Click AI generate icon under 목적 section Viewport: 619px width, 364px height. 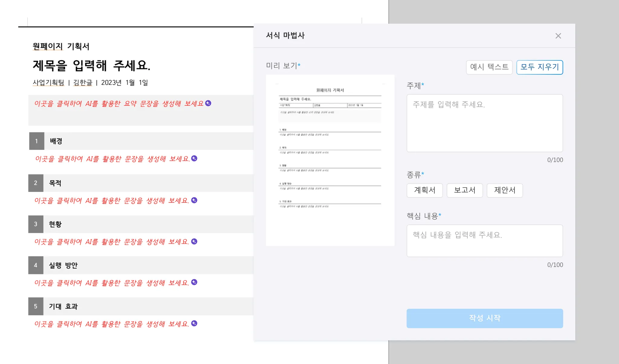tap(194, 200)
